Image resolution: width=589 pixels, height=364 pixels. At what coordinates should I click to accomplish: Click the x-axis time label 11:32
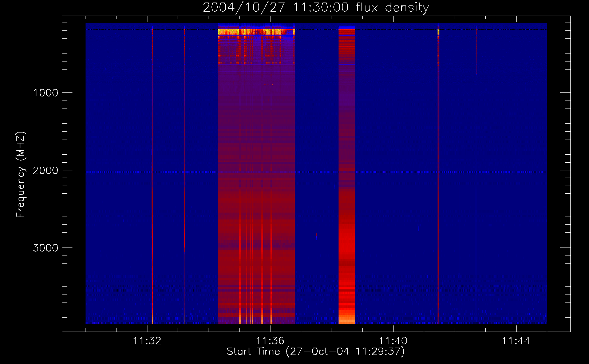pos(147,341)
